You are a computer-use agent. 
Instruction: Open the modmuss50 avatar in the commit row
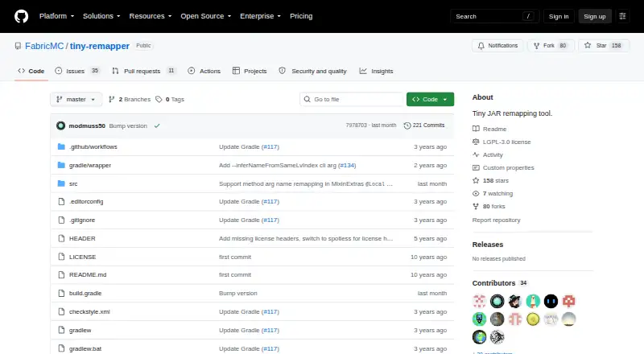[x=61, y=126]
